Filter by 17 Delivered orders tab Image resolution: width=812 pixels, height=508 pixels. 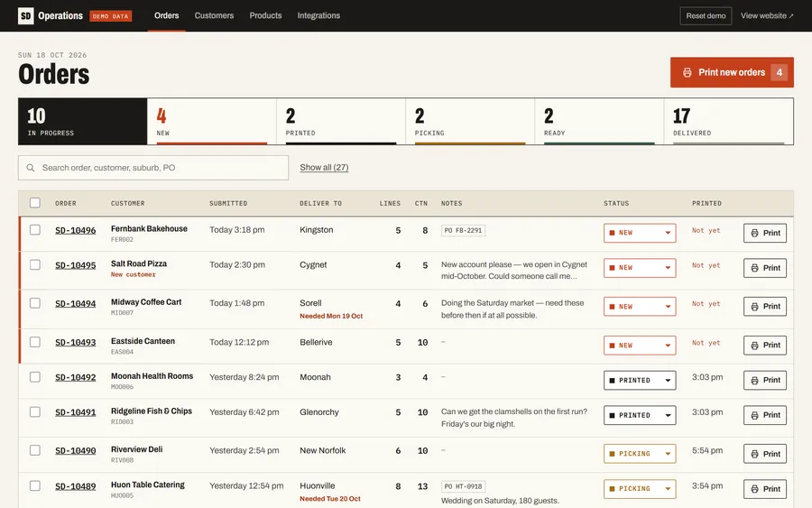[729, 122]
